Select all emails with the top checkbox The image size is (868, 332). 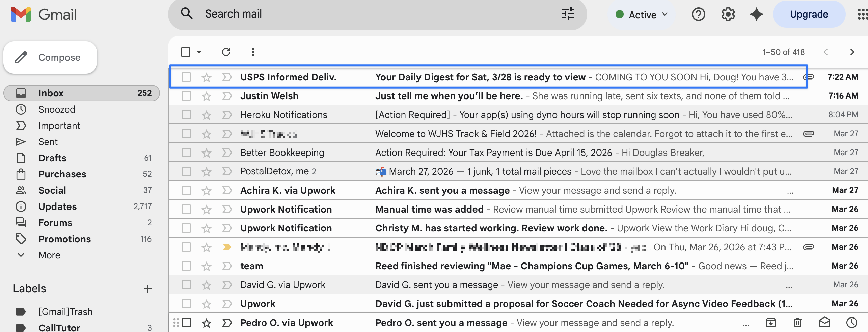[x=186, y=52]
